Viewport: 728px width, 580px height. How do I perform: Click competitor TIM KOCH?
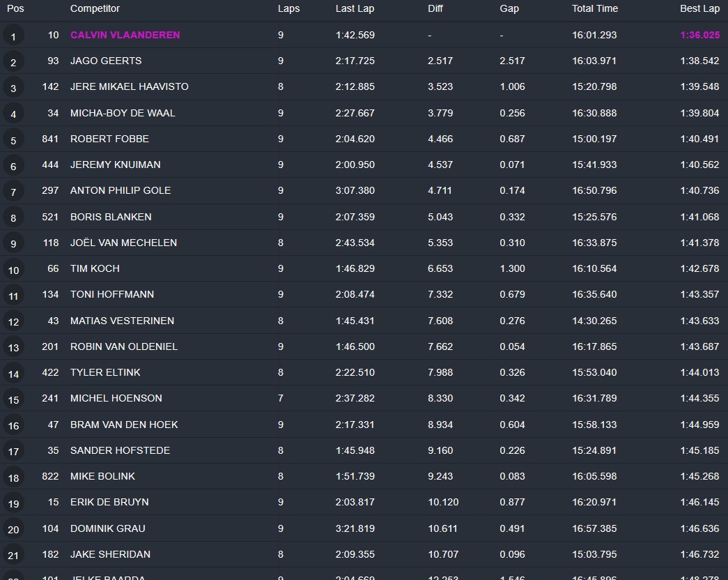pyautogui.click(x=95, y=268)
